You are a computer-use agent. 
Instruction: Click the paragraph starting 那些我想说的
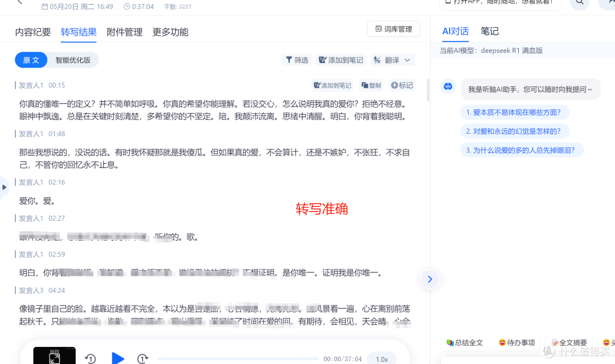pyautogui.click(x=215, y=159)
